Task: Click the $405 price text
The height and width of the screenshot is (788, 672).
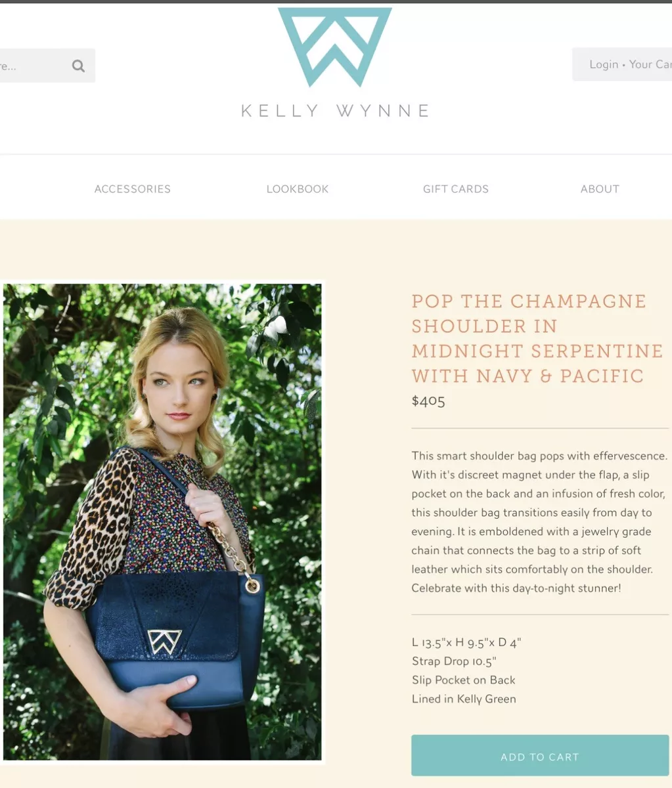Action: [428, 401]
